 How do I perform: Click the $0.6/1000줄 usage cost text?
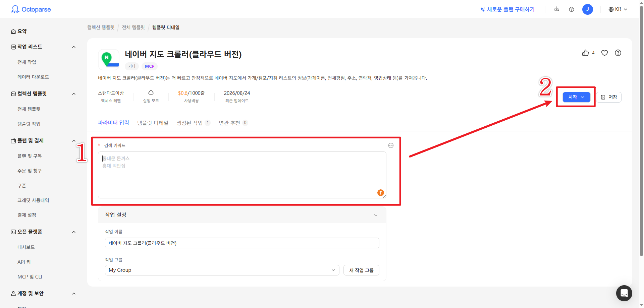pos(191,93)
